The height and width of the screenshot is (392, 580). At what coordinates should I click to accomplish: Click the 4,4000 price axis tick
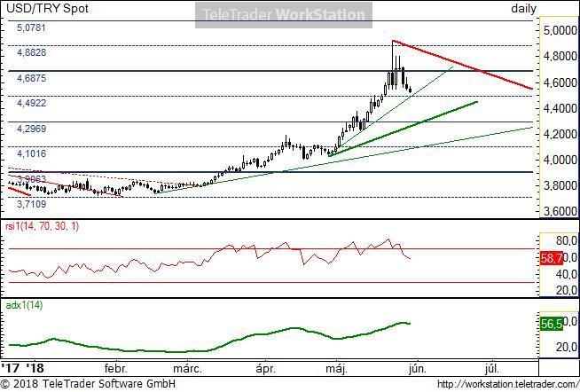coord(560,108)
